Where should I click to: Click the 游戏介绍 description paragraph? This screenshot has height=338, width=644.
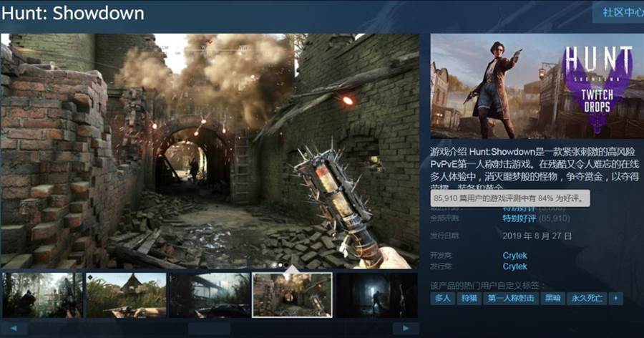[535, 170]
